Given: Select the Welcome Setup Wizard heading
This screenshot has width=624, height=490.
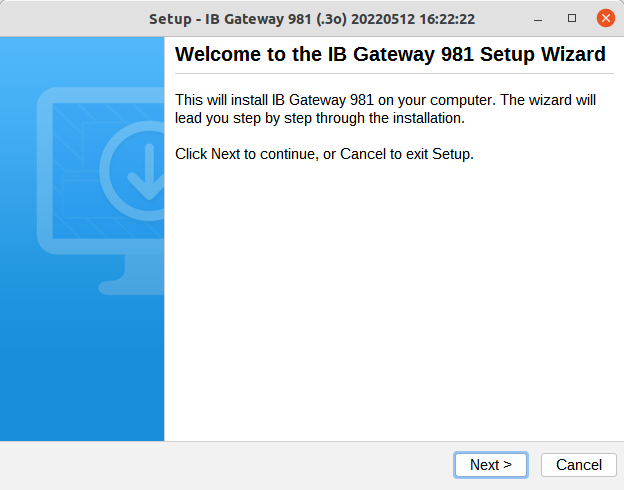Looking at the screenshot, I should [390, 55].
